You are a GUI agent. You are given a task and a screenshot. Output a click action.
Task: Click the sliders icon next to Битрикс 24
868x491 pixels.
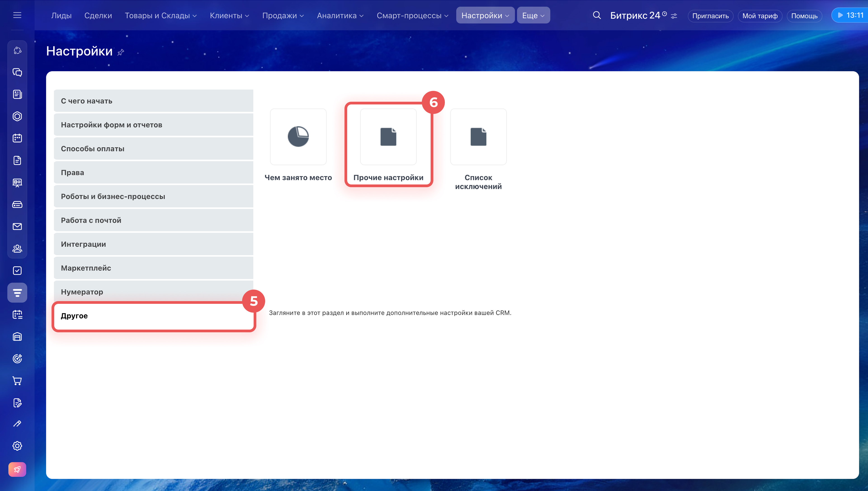(x=674, y=16)
